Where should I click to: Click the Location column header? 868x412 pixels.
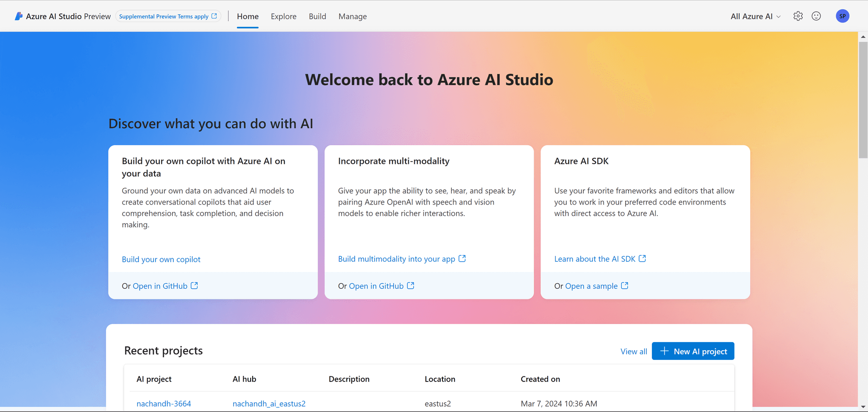440,379
